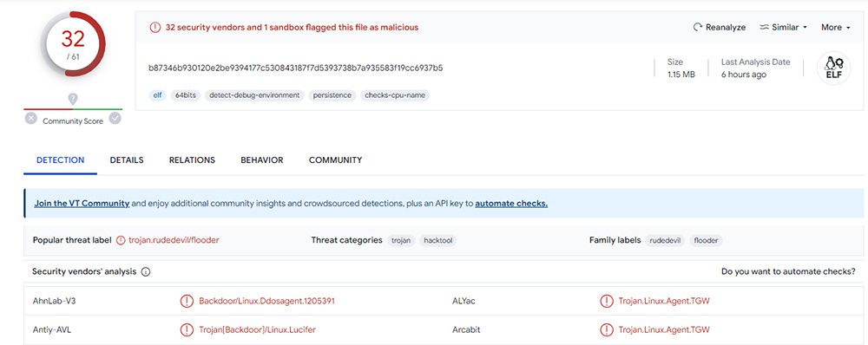Click the ALYac vendor name
Screen dimensions: 868x345
[464, 302]
